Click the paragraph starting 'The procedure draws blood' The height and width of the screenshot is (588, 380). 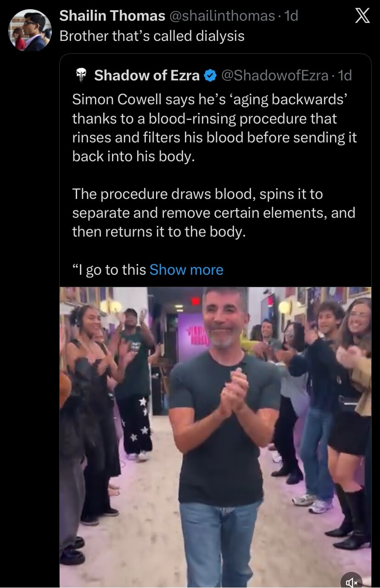click(x=214, y=213)
